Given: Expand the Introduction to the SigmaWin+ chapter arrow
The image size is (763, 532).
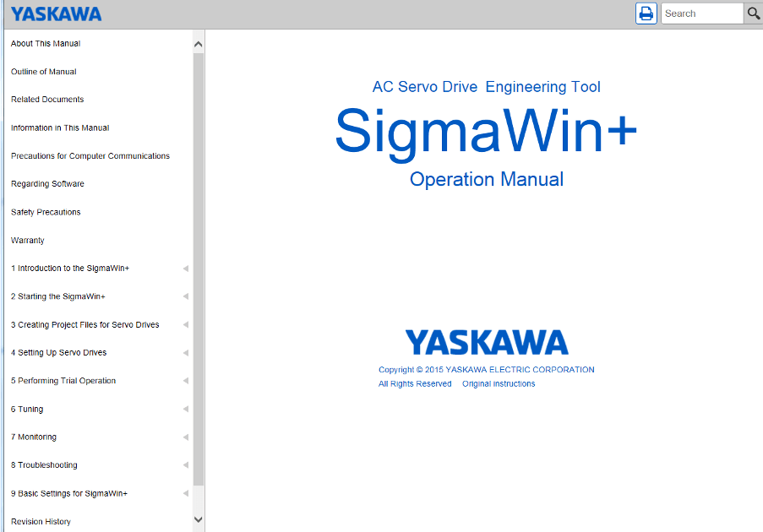Looking at the screenshot, I should 185,269.
